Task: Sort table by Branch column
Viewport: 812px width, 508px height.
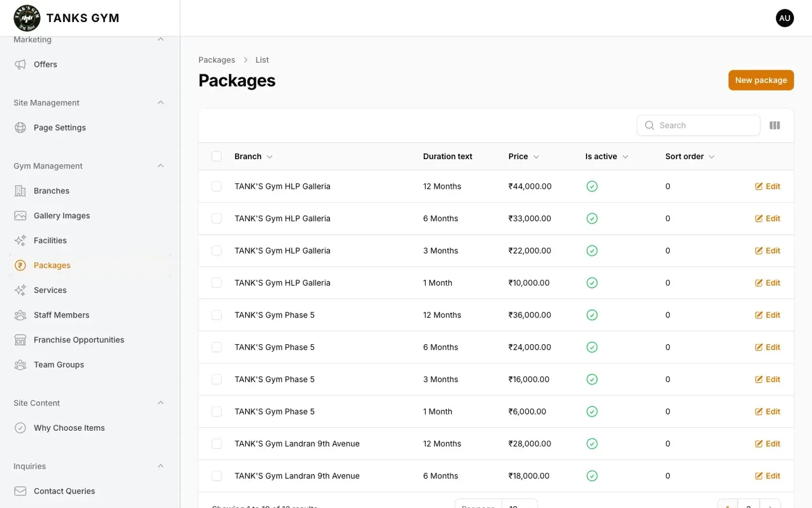Action: (253, 157)
